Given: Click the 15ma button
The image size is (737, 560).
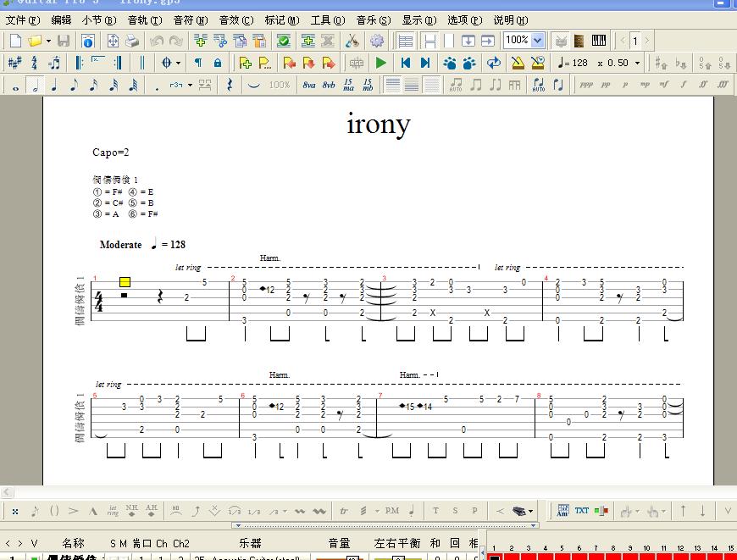Looking at the screenshot, I should point(348,85).
